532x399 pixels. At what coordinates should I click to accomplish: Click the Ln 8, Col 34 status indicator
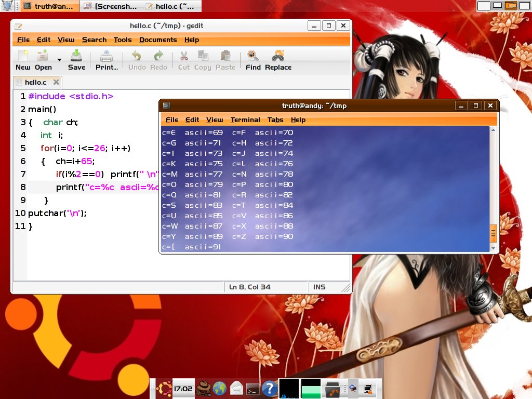pyautogui.click(x=250, y=287)
